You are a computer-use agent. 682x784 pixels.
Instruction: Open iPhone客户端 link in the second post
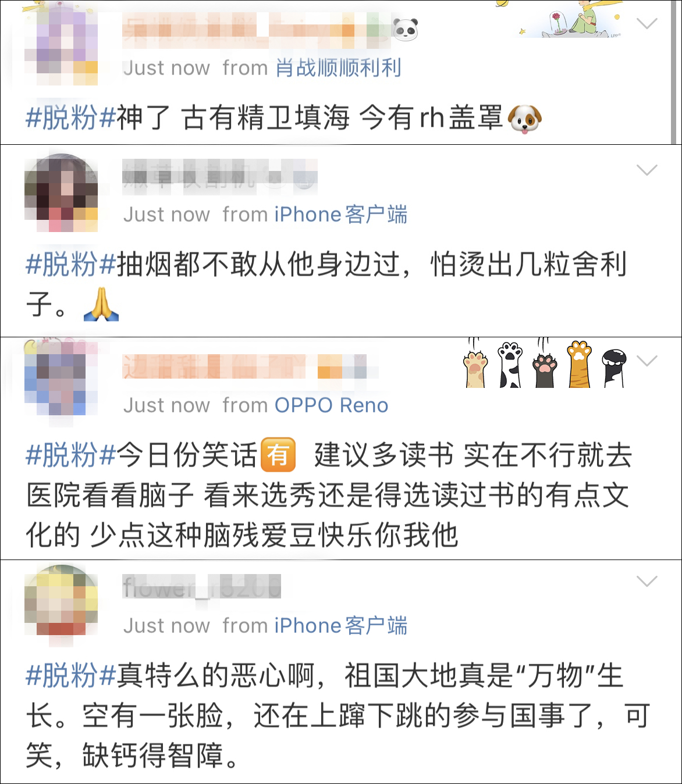tap(341, 215)
